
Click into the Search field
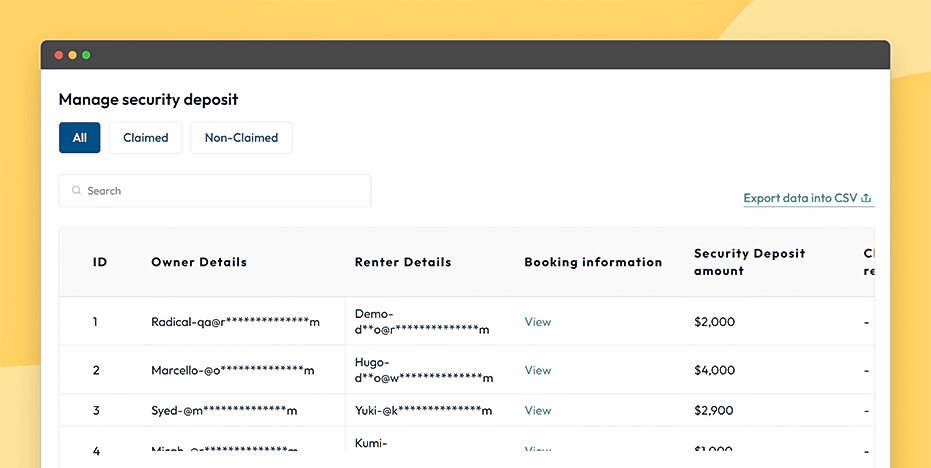coord(215,191)
